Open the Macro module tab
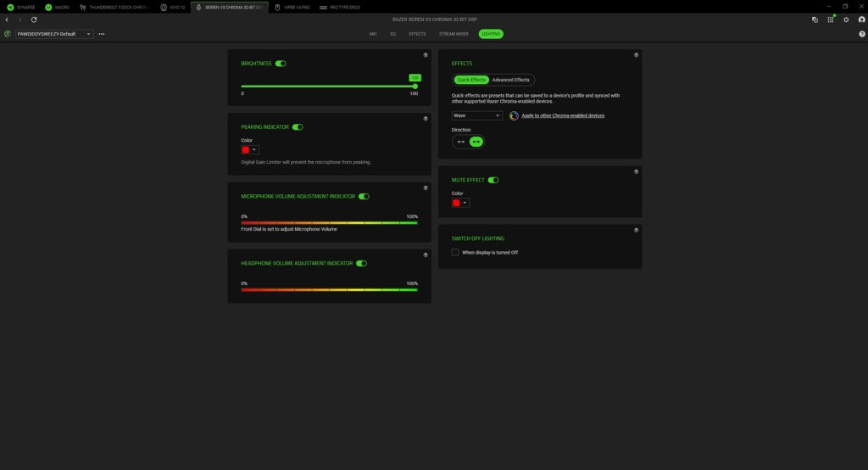The image size is (868, 470). (x=58, y=7)
